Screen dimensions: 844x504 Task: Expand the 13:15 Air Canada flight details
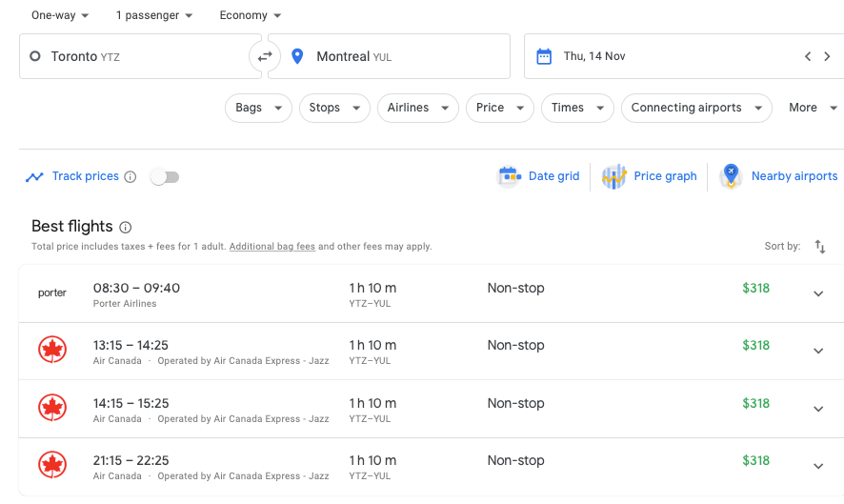(x=818, y=351)
